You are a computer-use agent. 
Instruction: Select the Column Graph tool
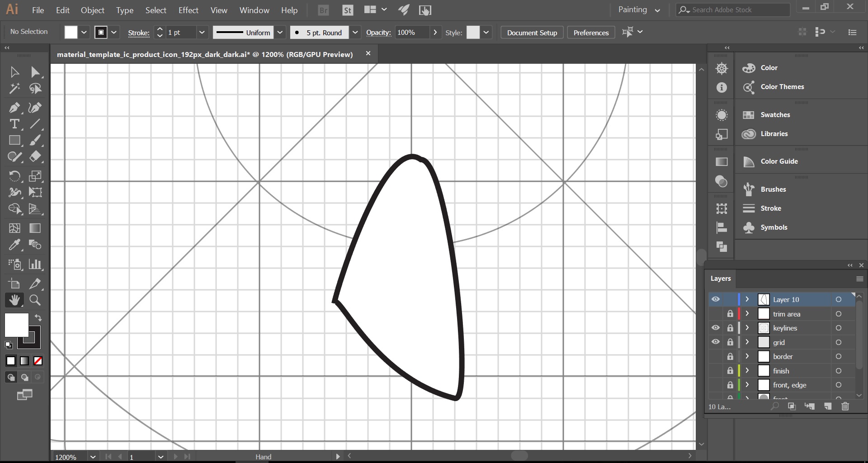pos(35,264)
